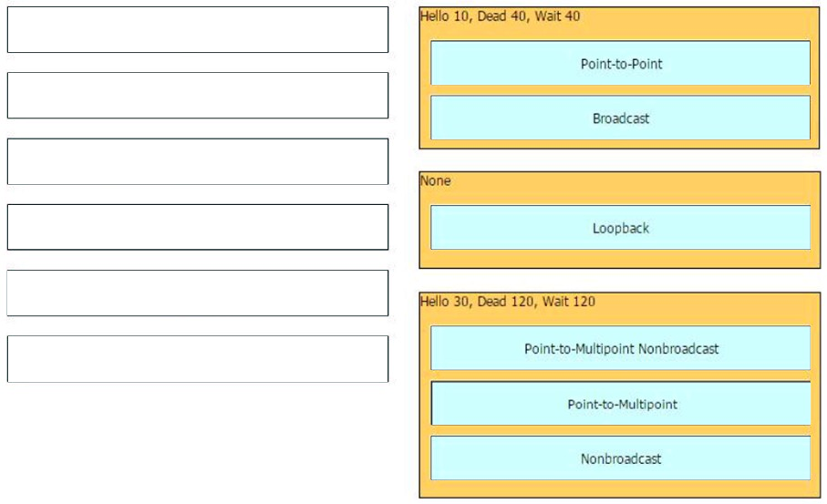This screenshot has height=504, width=827.
Task: Click the 'None' group label
Action: 435,180
